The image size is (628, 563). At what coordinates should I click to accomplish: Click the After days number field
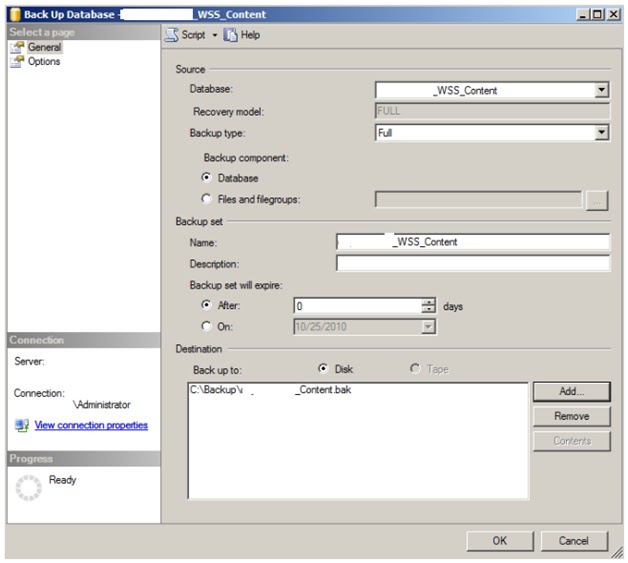coord(358,306)
